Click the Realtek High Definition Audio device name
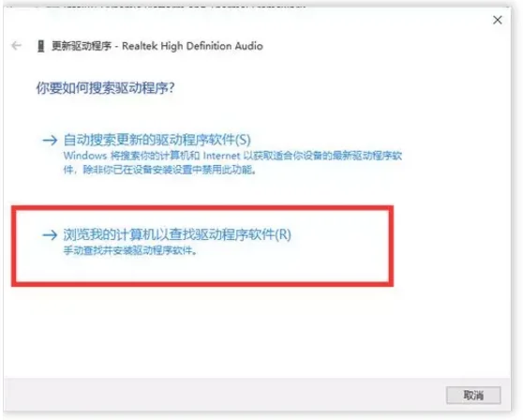The height and width of the screenshot is (420, 523). (x=192, y=46)
